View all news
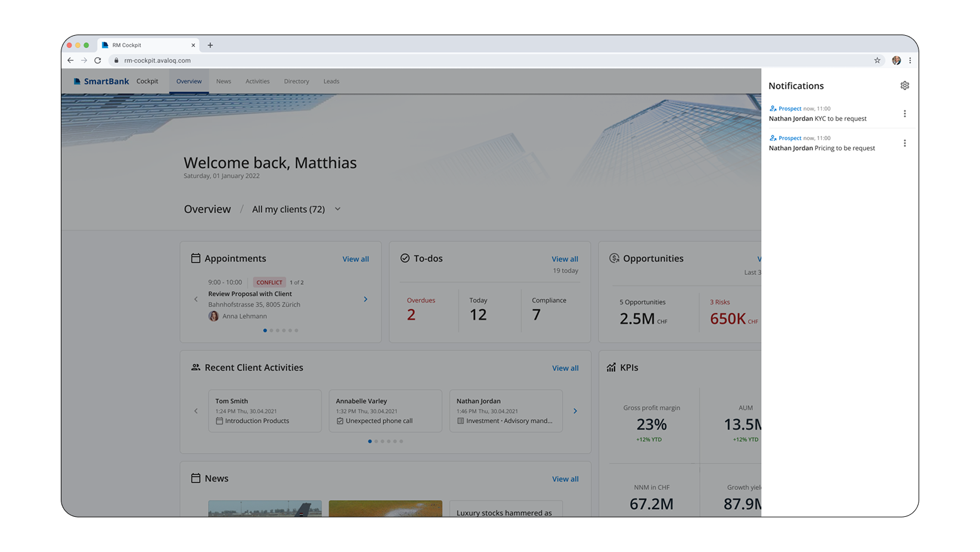980x552 pixels. (565, 479)
